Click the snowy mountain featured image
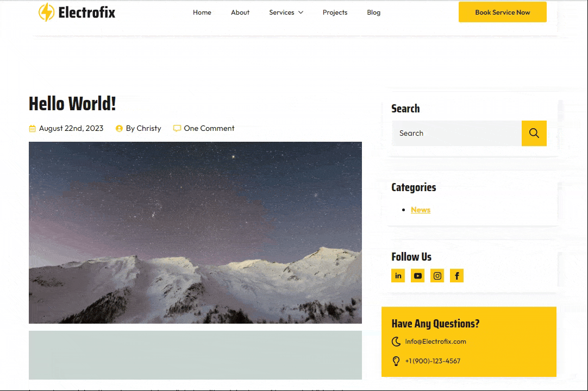This screenshot has height=391, width=588. point(195,232)
